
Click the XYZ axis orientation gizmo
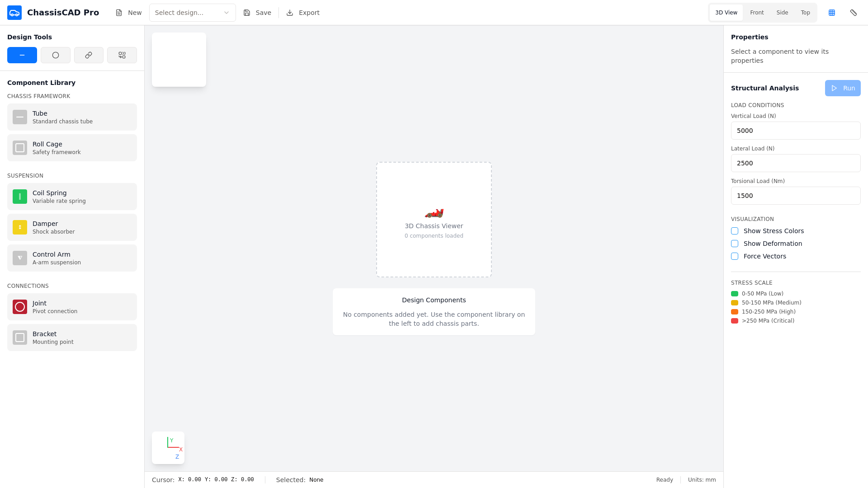[x=168, y=448]
